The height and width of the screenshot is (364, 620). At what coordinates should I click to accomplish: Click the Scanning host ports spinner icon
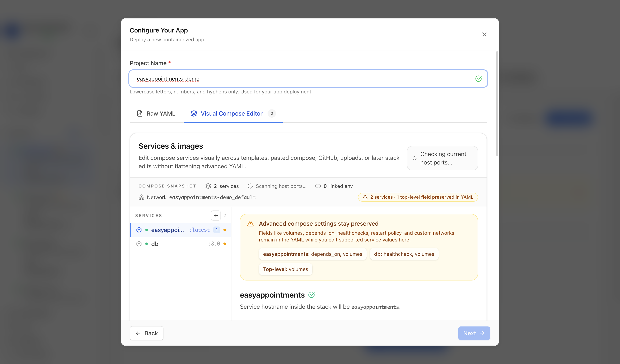point(250,186)
